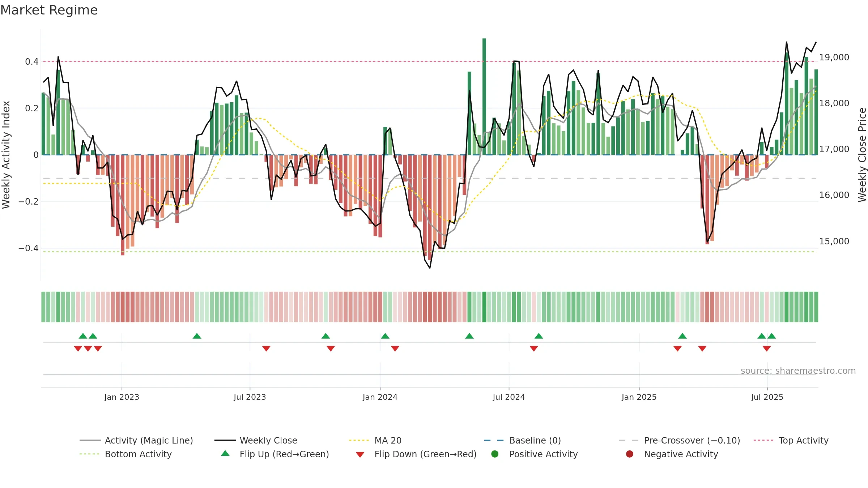The height and width of the screenshot is (488, 868).
Task: Toggle the MA 20 legend entry
Action: click(375, 440)
